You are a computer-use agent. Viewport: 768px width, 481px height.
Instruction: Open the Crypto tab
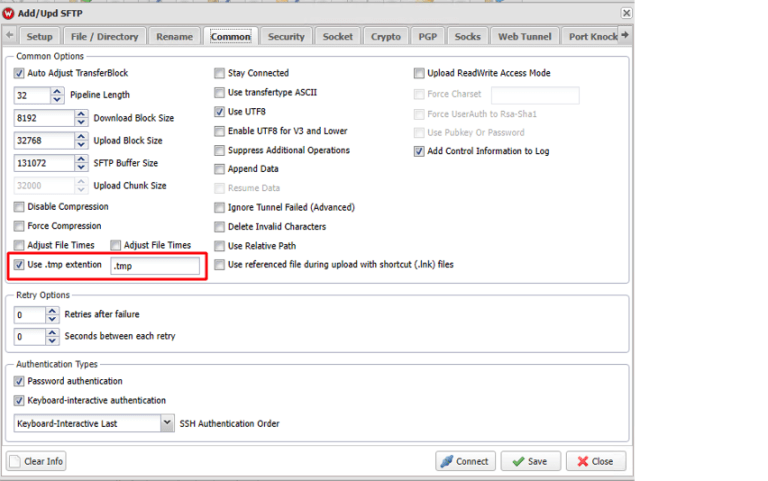click(x=385, y=36)
